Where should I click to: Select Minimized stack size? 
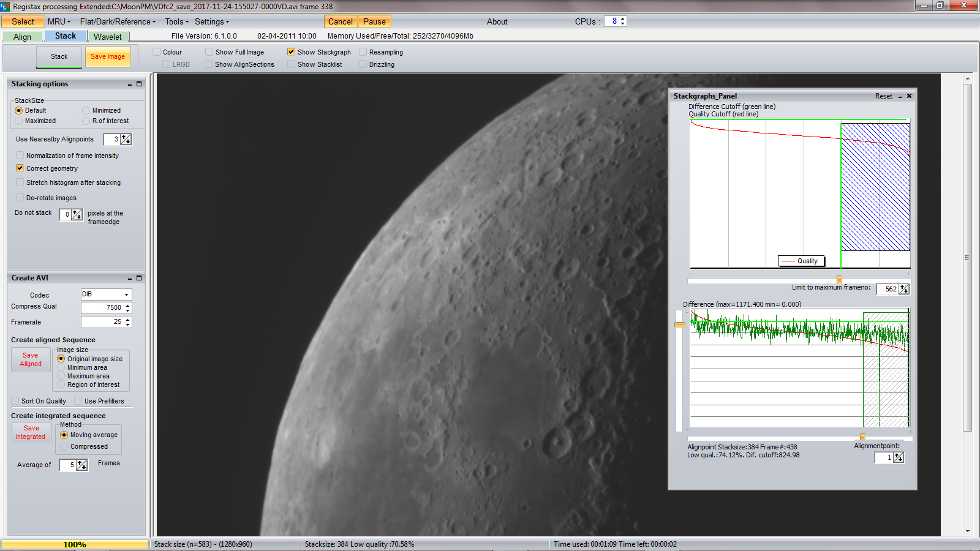pos(86,111)
